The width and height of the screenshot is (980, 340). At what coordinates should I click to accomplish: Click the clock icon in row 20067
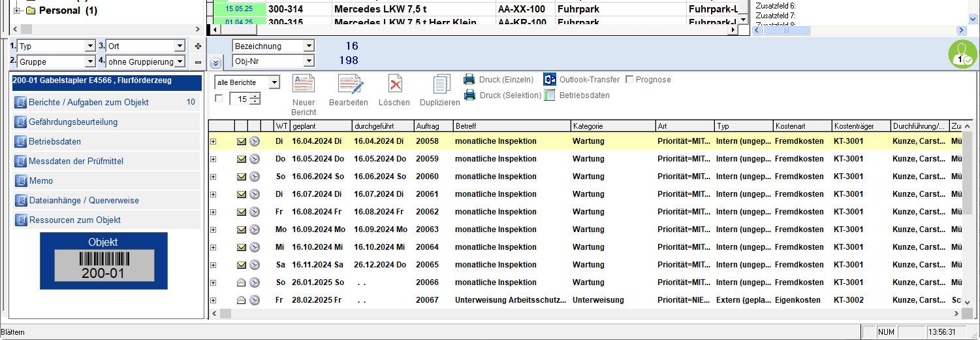coord(255,300)
